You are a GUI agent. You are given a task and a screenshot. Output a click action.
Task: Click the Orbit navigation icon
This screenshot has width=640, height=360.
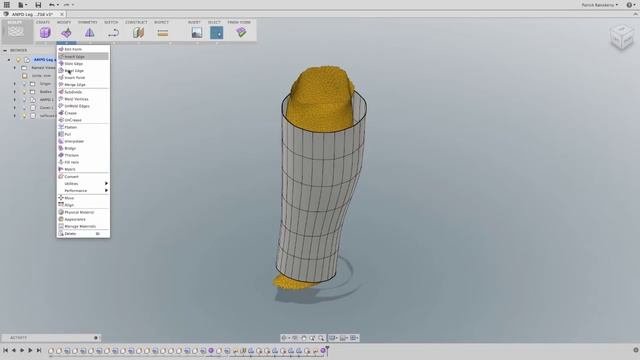[x=284, y=338]
